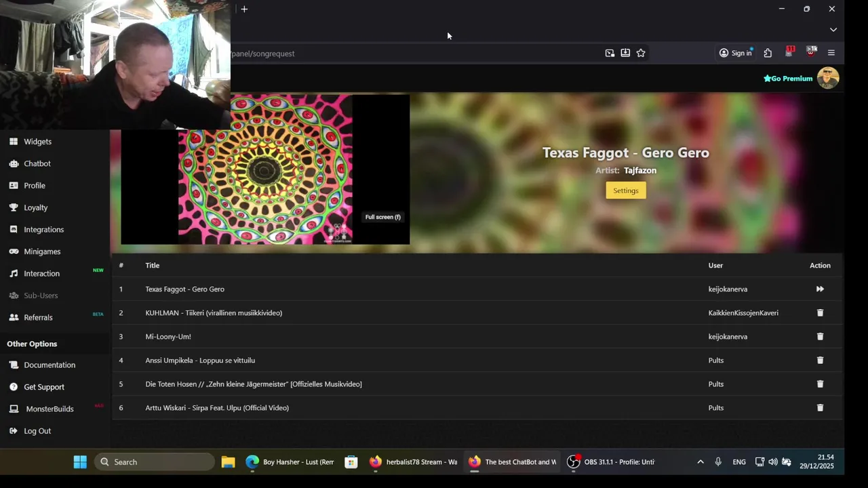Viewport: 868px width, 488px height.
Task: Open the Firefox extensions puzzle icon
Action: click(768, 53)
